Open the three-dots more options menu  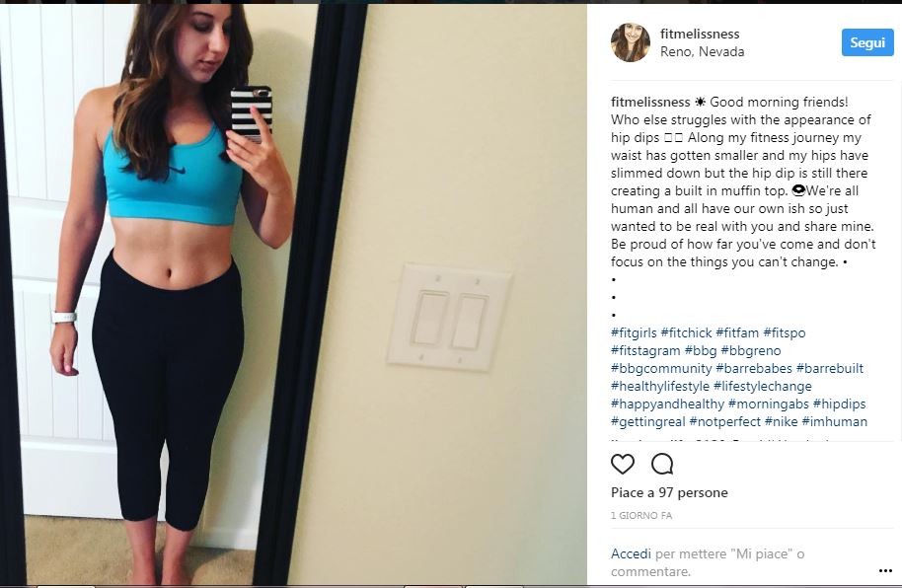coord(886,571)
